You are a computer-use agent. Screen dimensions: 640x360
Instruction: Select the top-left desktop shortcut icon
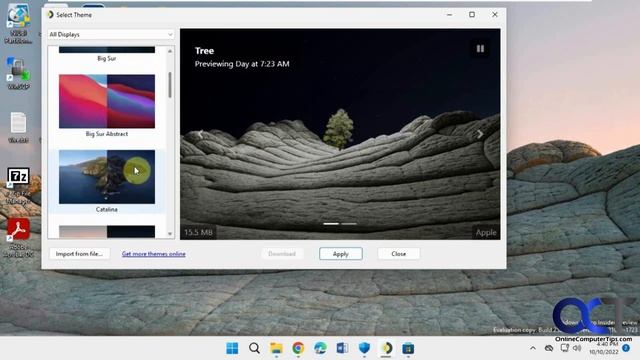click(18, 23)
